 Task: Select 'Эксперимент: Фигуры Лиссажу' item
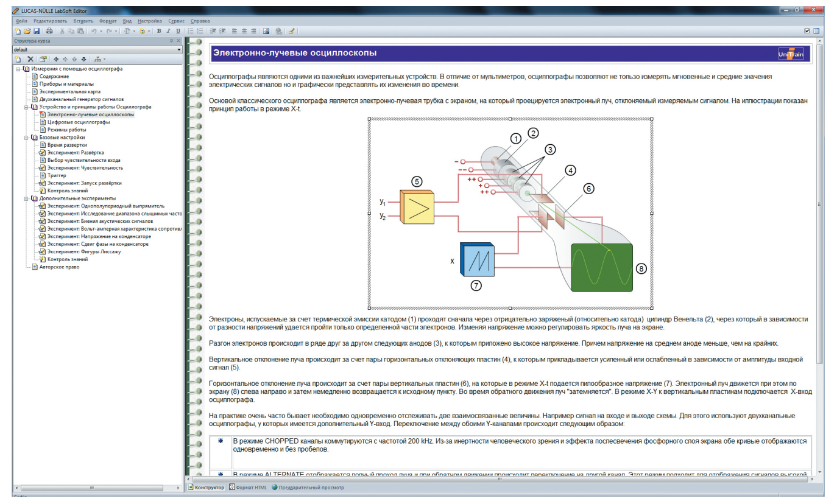(84, 251)
